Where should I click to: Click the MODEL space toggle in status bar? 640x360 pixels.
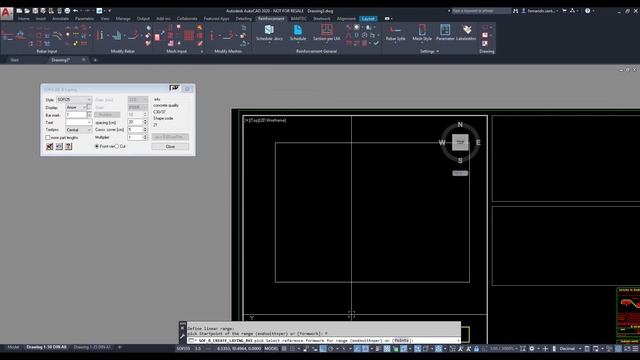coord(271,349)
